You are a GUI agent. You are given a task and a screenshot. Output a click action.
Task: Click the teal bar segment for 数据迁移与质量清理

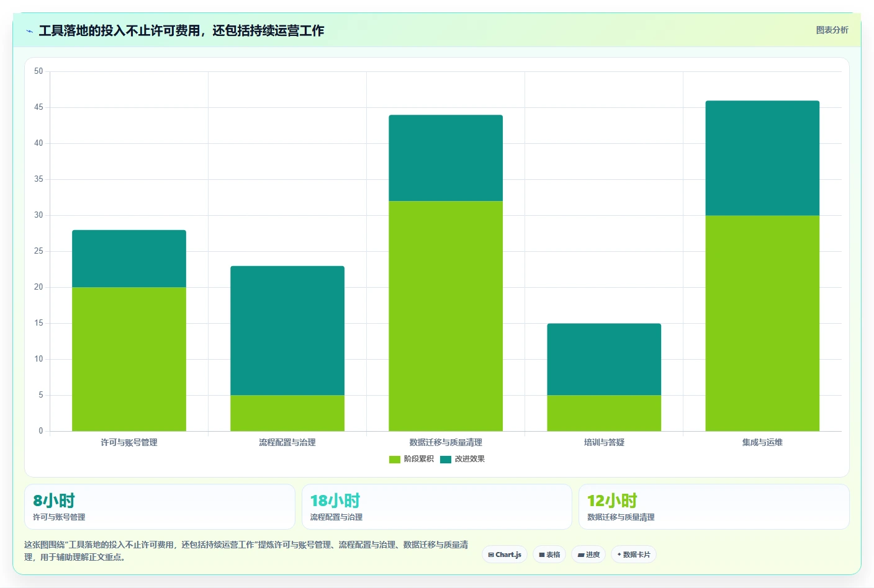click(x=446, y=158)
